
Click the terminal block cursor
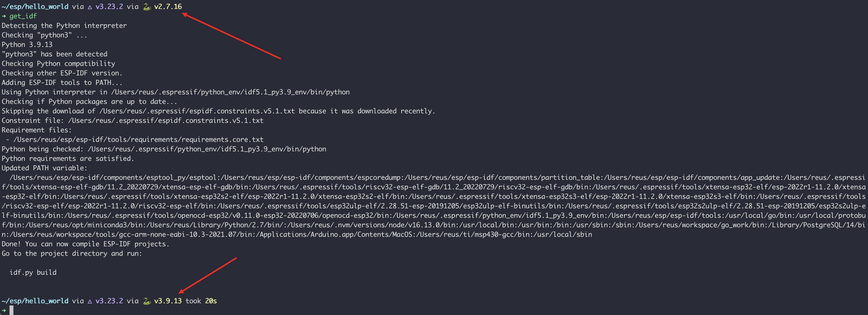click(11, 310)
